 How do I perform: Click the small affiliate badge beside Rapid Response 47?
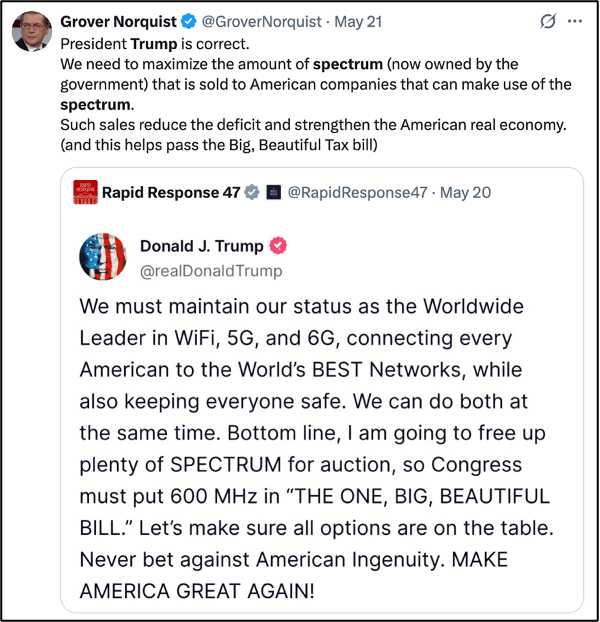pyautogui.click(x=273, y=192)
